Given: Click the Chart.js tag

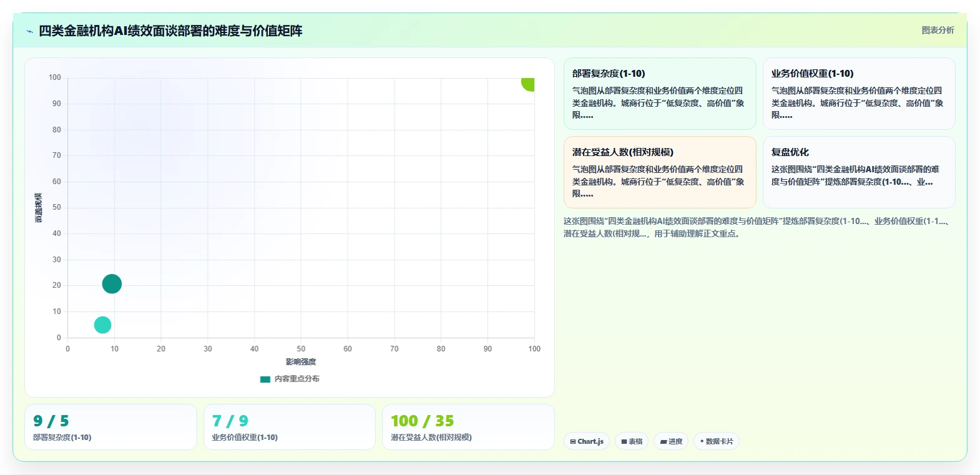Looking at the screenshot, I should [587, 441].
